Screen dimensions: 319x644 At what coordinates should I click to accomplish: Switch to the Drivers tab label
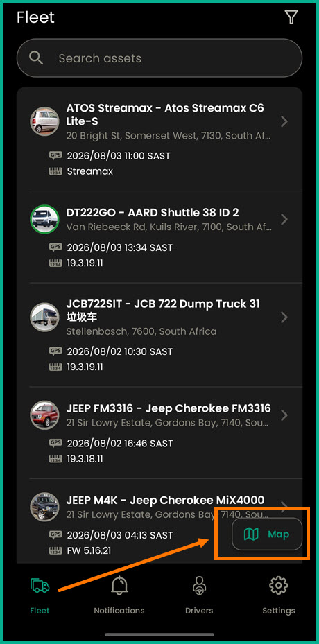(199, 610)
